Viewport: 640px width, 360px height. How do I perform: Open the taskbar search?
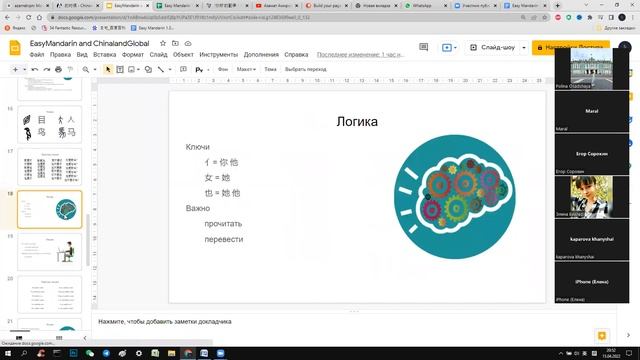tap(24, 353)
